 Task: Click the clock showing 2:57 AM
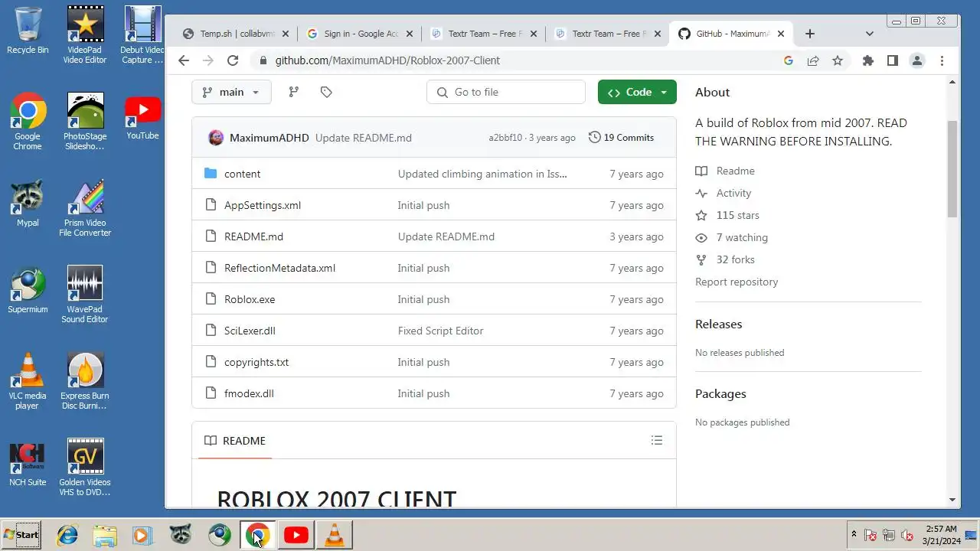click(x=941, y=529)
